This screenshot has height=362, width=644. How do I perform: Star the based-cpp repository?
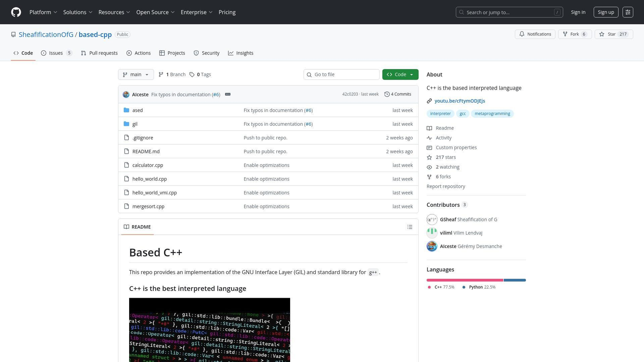click(614, 34)
